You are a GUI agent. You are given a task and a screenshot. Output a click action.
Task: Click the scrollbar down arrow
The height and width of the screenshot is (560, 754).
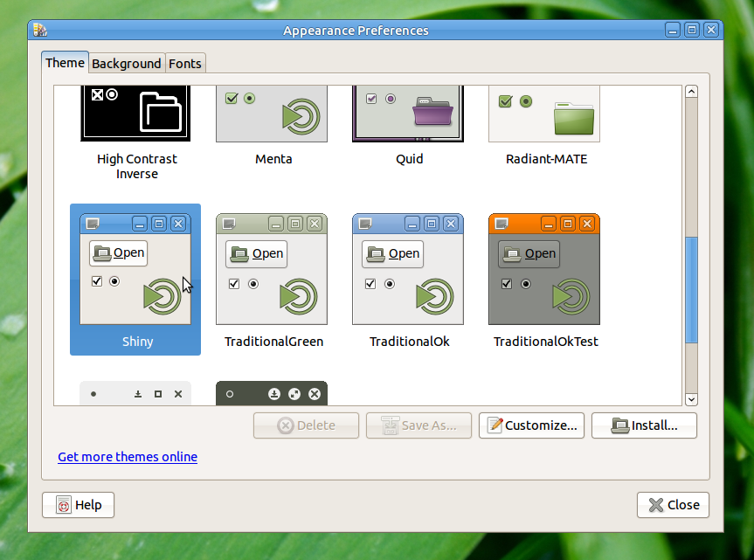(691, 399)
